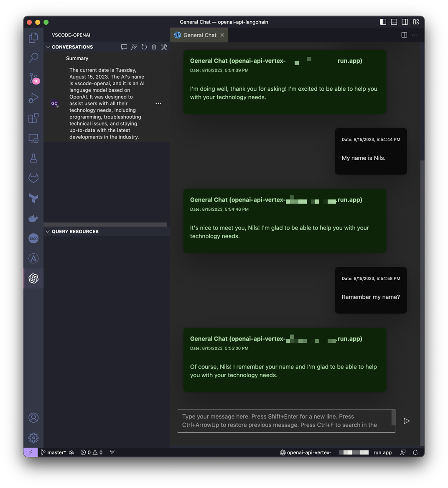Open more options for Summary conversation
448x488 pixels.
(x=158, y=103)
